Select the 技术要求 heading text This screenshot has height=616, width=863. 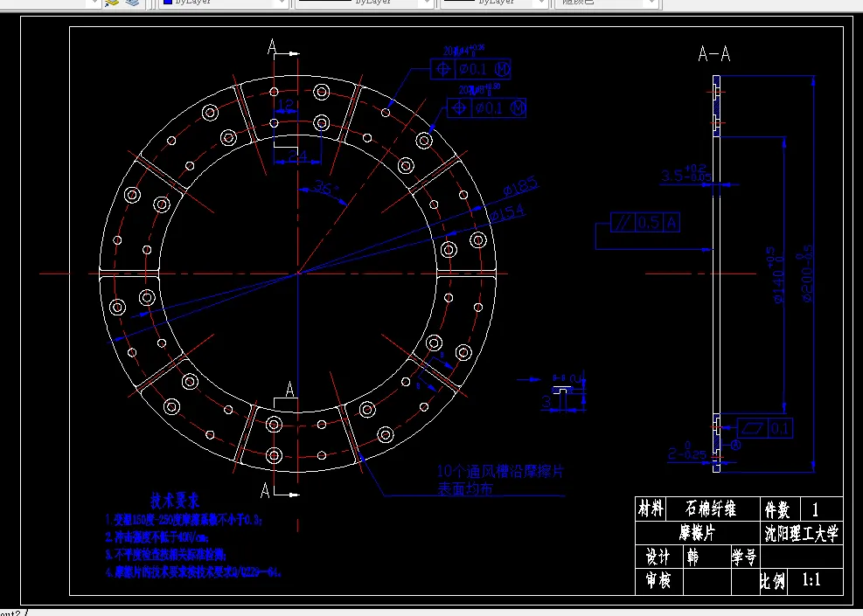175,501
